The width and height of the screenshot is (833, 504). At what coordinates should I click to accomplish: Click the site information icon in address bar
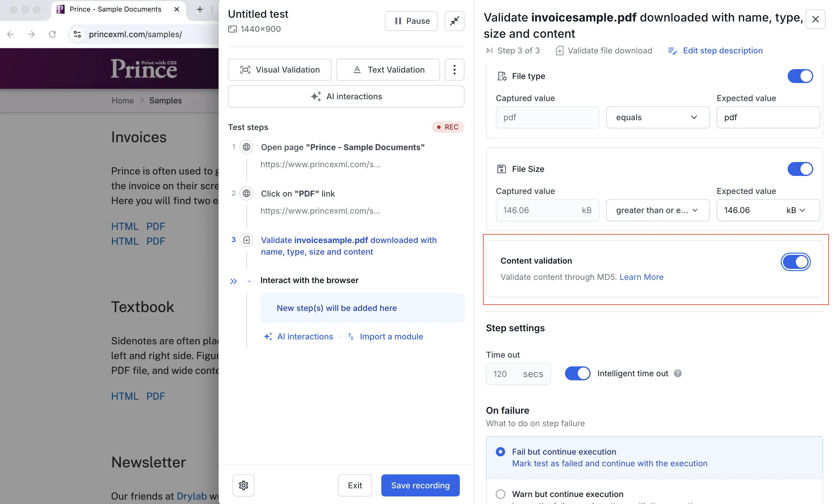(x=77, y=34)
